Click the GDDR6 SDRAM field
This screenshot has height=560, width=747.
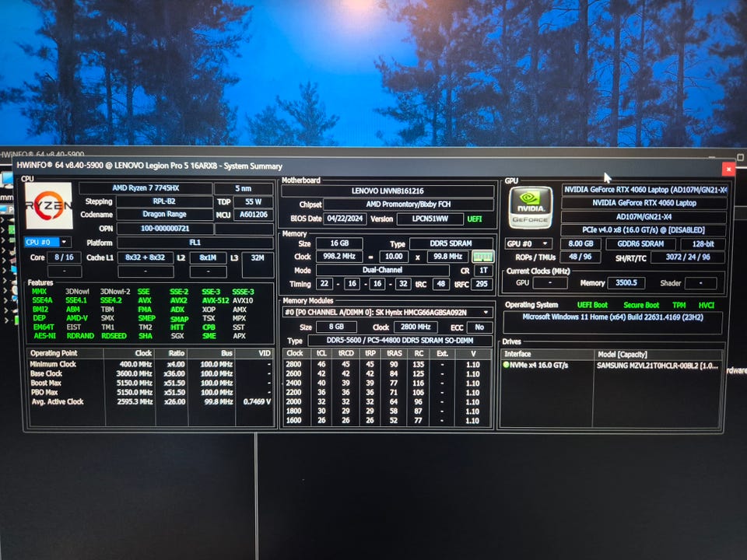click(x=640, y=243)
